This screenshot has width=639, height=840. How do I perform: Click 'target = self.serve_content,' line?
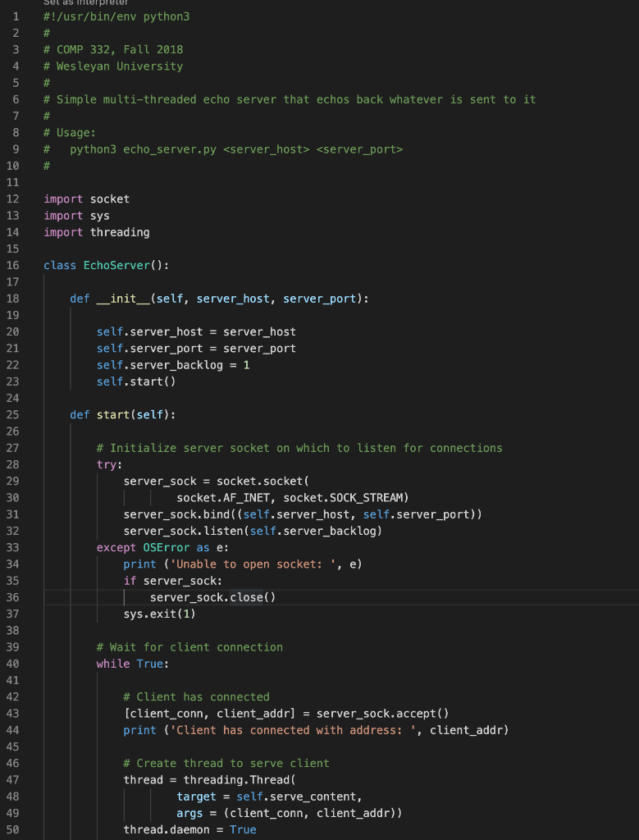coord(269,797)
